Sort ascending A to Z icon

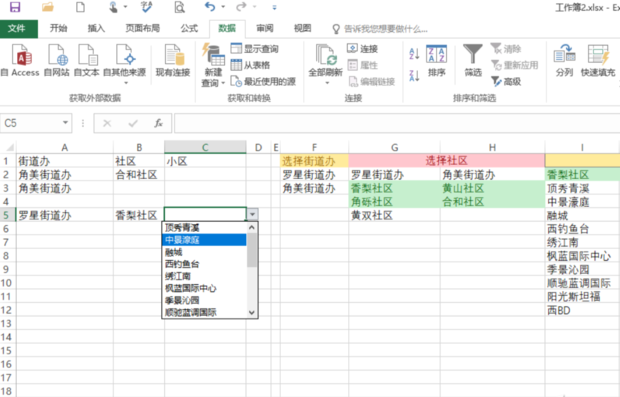click(414, 54)
